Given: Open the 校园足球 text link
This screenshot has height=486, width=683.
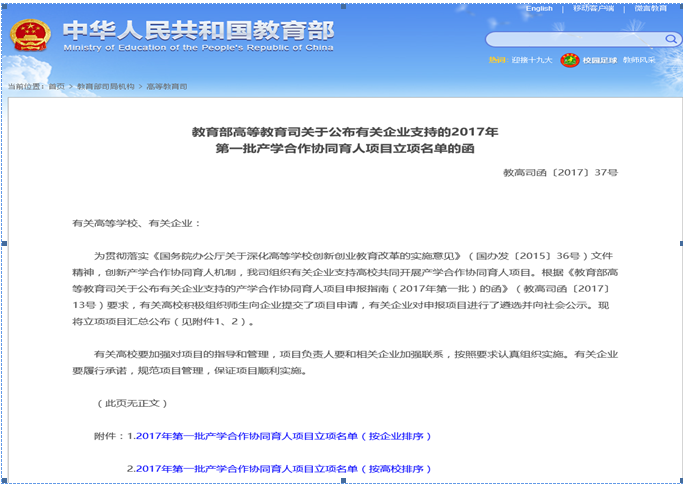Looking at the screenshot, I should (600, 60).
